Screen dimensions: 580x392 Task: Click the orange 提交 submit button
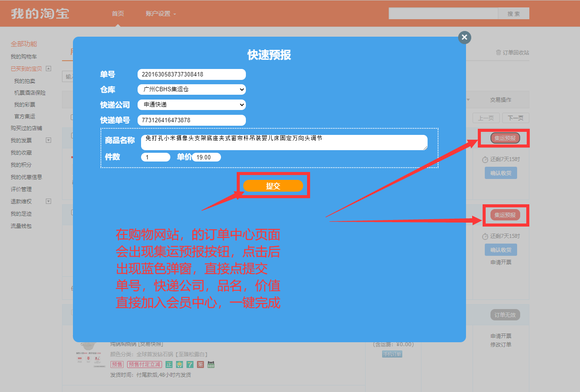273,186
